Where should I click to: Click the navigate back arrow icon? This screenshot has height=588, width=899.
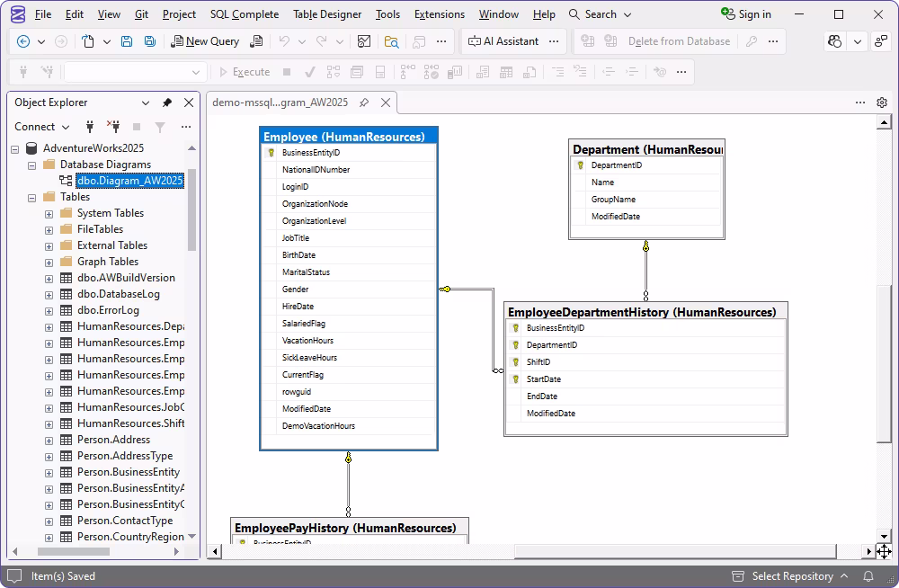(x=23, y=41)
